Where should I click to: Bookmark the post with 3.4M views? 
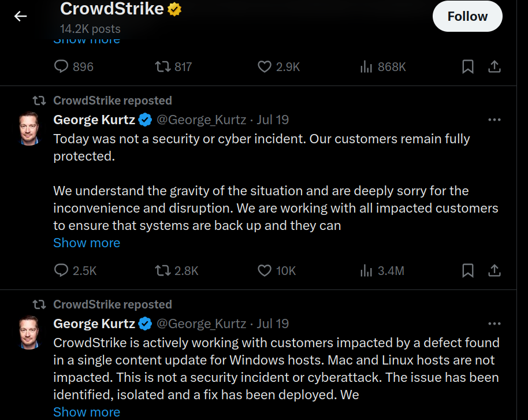pyautogui.click(x=468, y=270)
